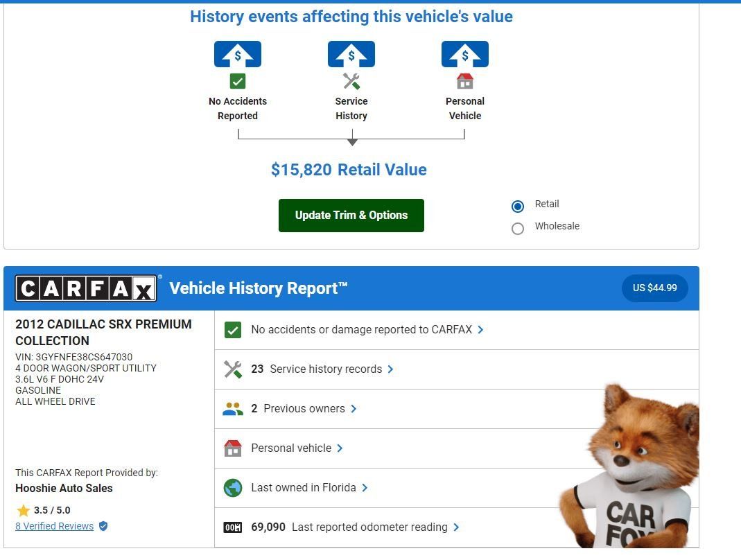The height and width of the screenshot is (560, 741).
Task: Click the $15,820 Retail Value text
Action: [x=349, y=170]
